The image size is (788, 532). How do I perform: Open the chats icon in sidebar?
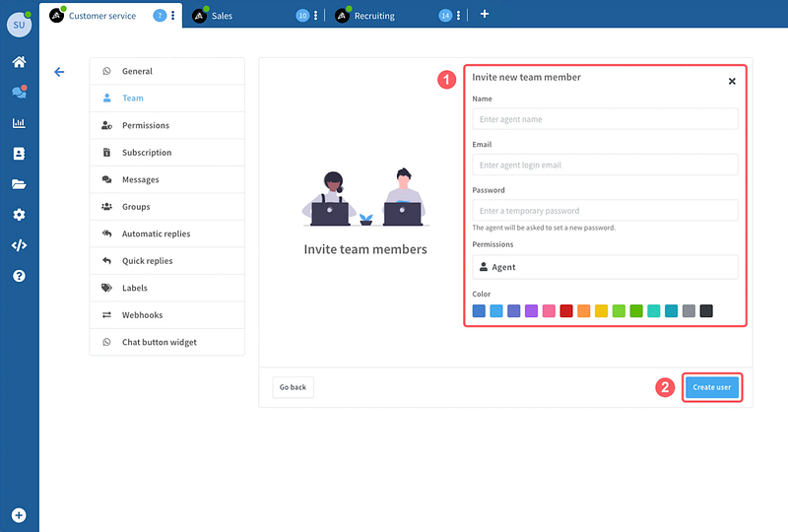coord(19,93)
